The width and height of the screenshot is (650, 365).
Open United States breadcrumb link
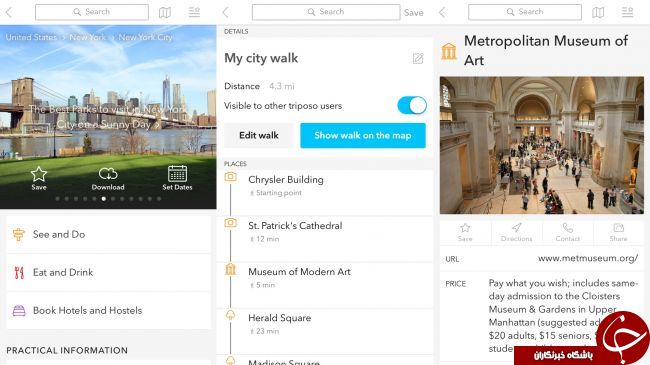pos(31,37)
